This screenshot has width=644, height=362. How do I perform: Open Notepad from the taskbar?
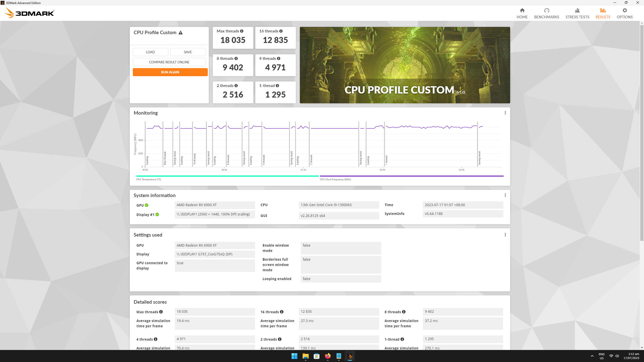click(x=339, y=356)
